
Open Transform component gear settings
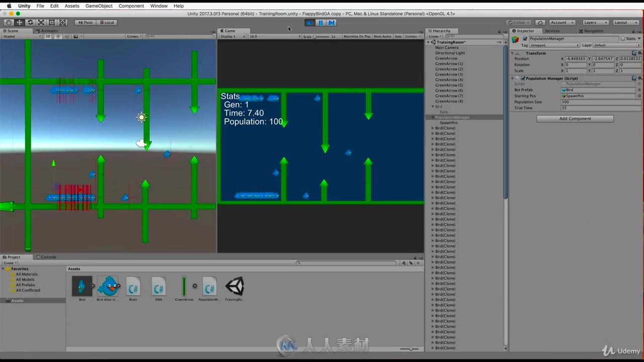tap(639, 53)
